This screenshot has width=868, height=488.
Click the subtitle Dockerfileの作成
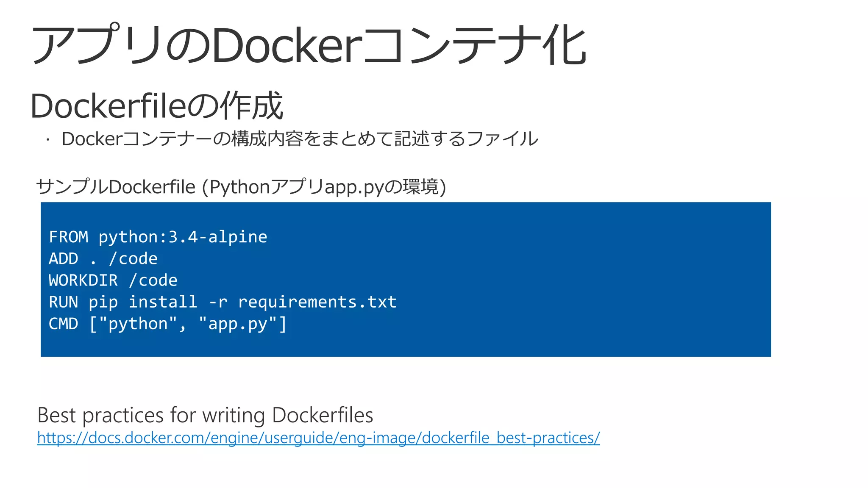click(x=156, y=105)
